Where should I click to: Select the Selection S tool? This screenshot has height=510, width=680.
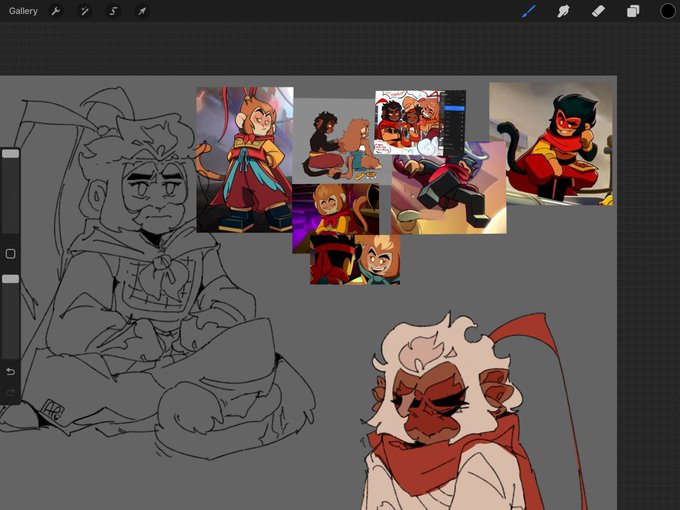(113, 11)
